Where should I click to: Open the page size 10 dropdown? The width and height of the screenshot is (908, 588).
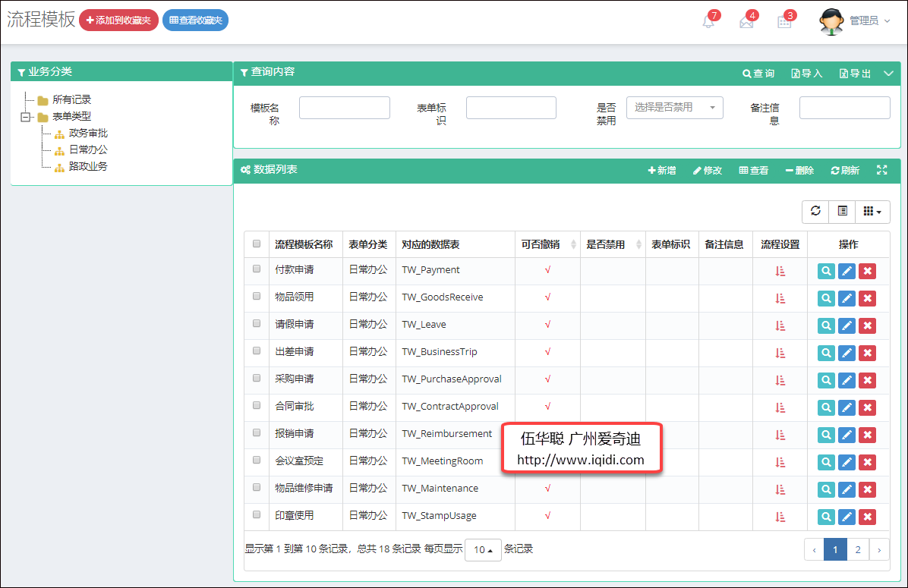tap(483, 549)
